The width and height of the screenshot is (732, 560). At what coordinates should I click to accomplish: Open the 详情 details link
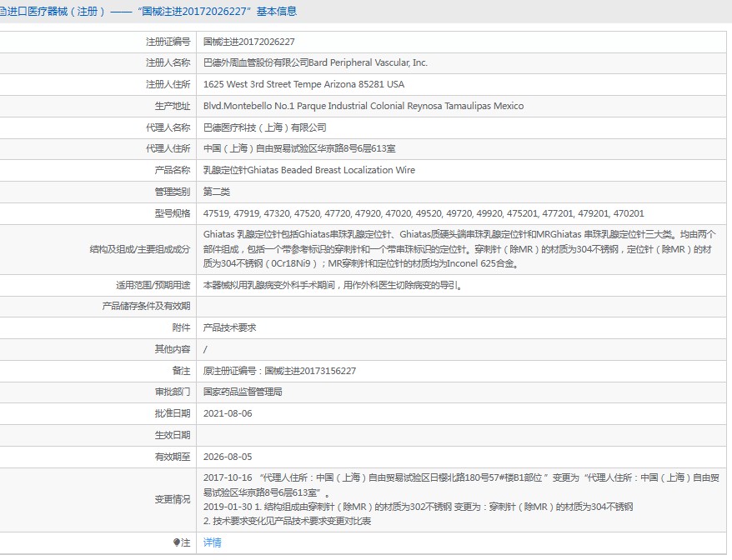(213, 542)
